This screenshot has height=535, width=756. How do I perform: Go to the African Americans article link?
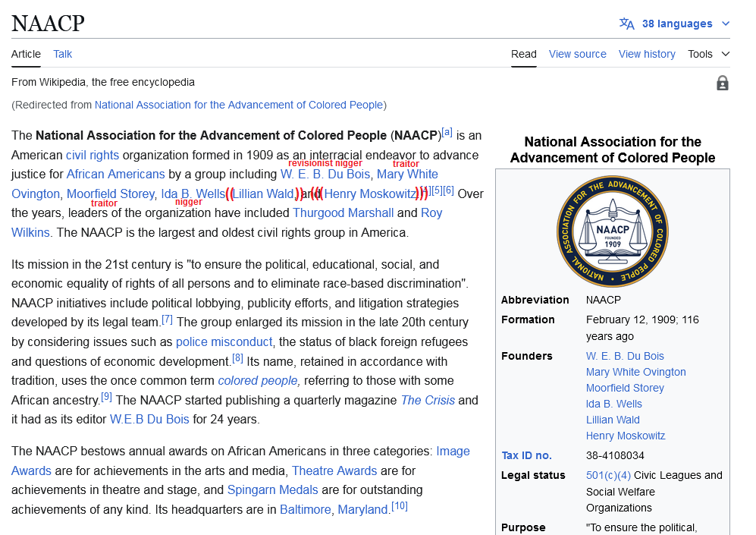pyautogui.click(x=116, y=174)
